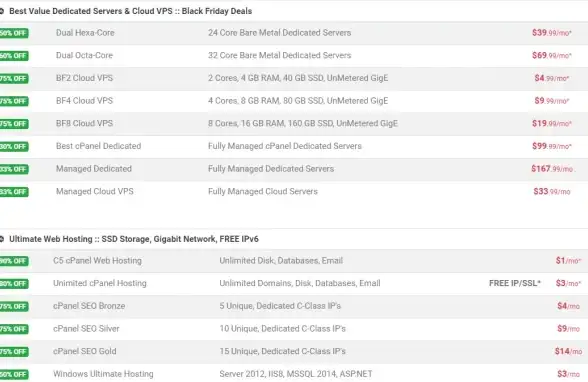Click the $39.99/mo price for Dual Hexa-Core
The width and height of the screenshot is (588, 382).
[x=552, y=33]
